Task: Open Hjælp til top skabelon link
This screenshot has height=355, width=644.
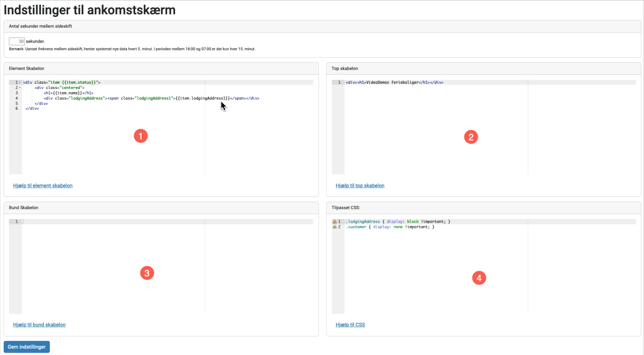Action: (360, 186)
